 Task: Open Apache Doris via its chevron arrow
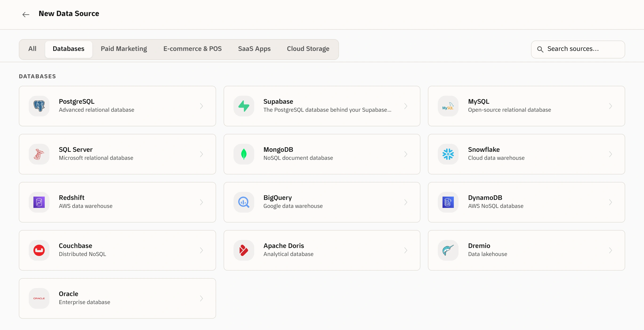(x=406, y=250)
